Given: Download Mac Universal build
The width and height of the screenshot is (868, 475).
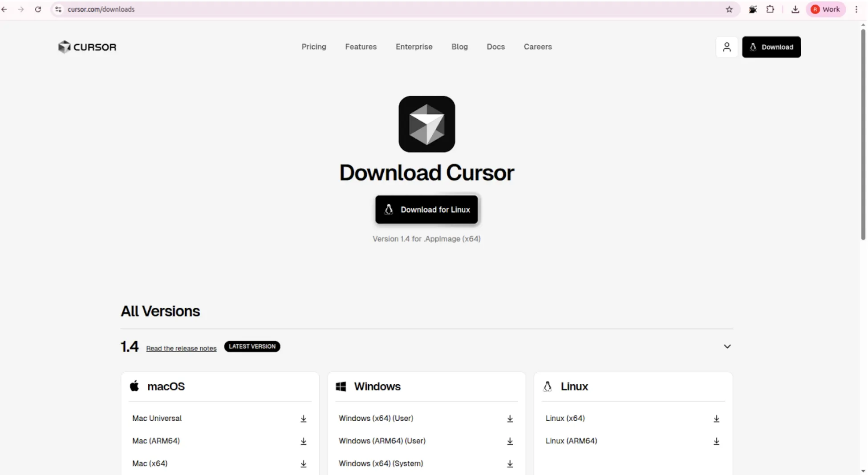Looking at the screenshot, I should [x=303, y=419].
